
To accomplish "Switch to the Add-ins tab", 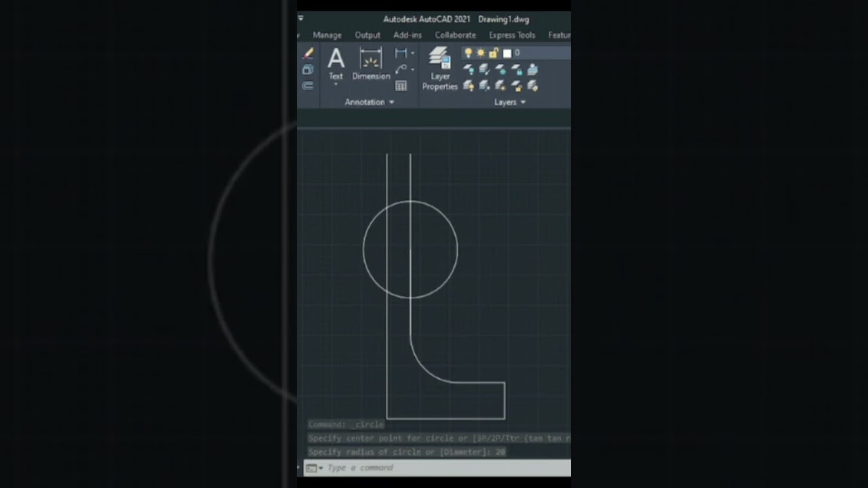I will point(408,35).
